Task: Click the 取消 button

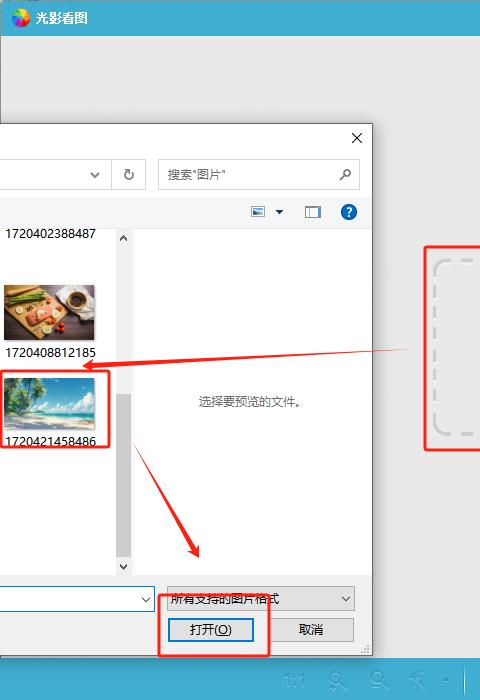Action: (311, 630)
